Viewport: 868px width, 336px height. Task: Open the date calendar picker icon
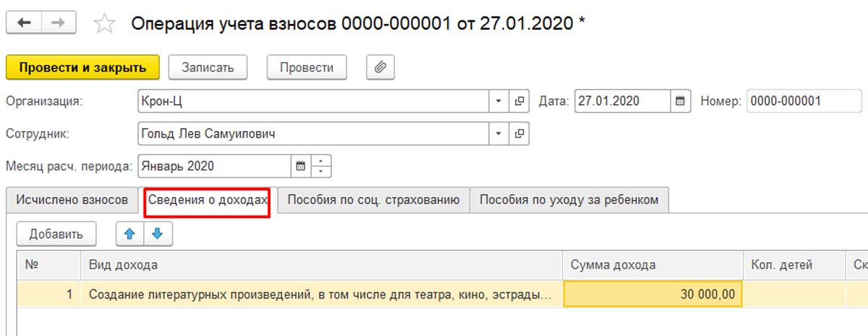point(680,101)
